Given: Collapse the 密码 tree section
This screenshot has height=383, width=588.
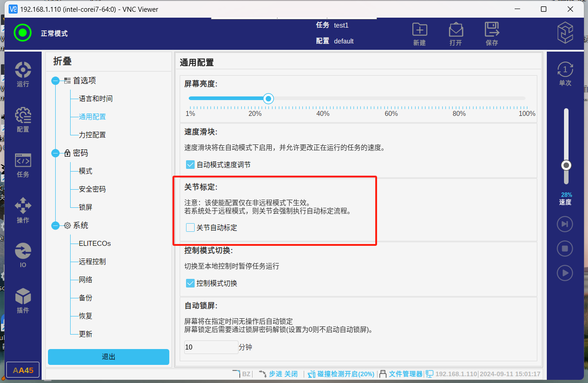Looking at the screenshot, I should click(x=56, y=153).
